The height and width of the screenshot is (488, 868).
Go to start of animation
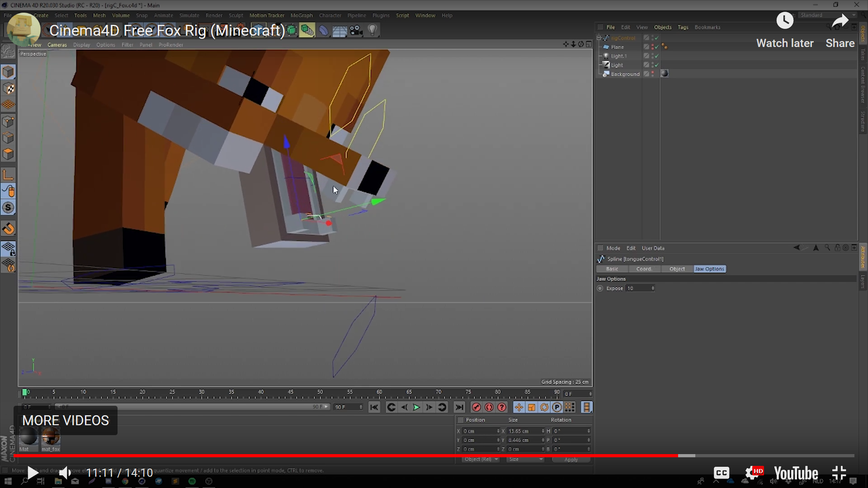click(x=374, y=408)
